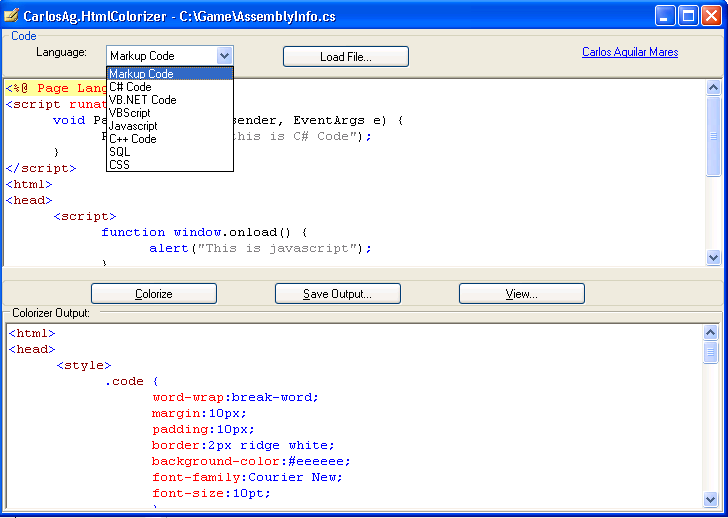This screenshot has height=518, width=728.
Task: Click the word-wrap:break-word; line
Action: coord(235,397)
